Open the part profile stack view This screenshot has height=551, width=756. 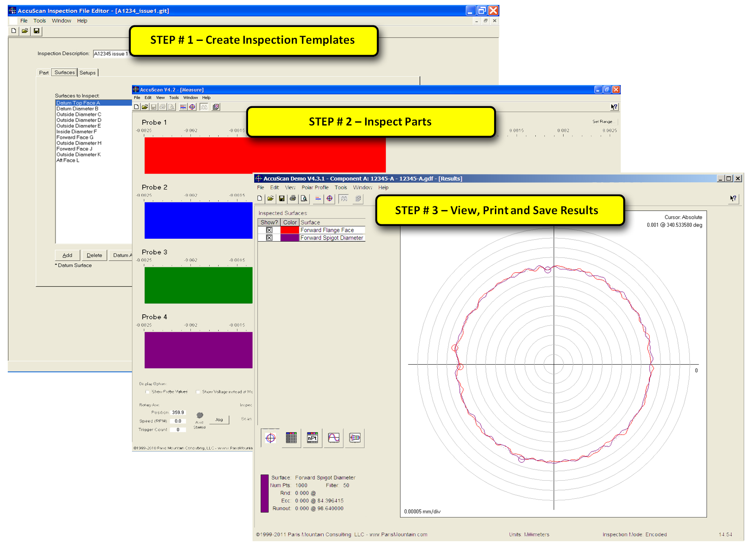tap(355, 438)
